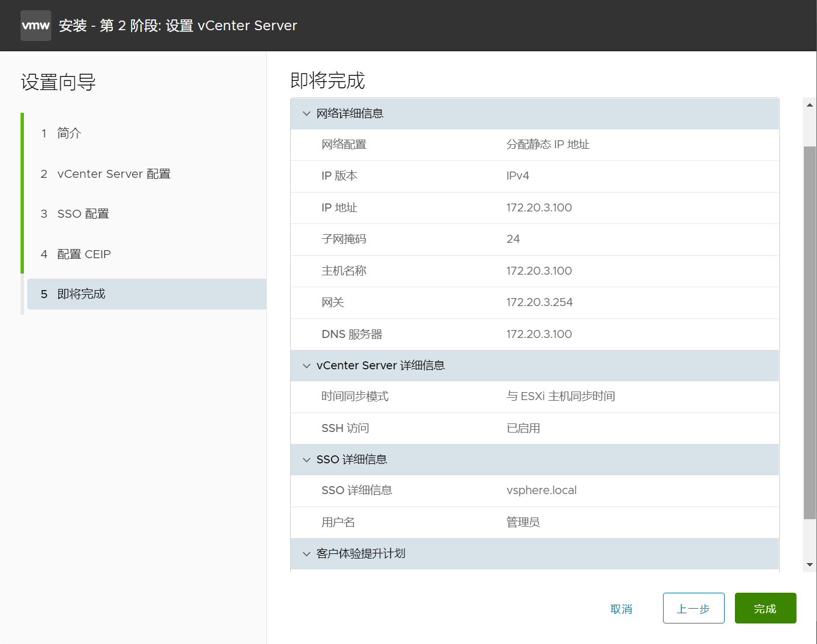Click the vsphere.local domain value
Viewport: 817px width, 644px height.
(x=542, y=490)
